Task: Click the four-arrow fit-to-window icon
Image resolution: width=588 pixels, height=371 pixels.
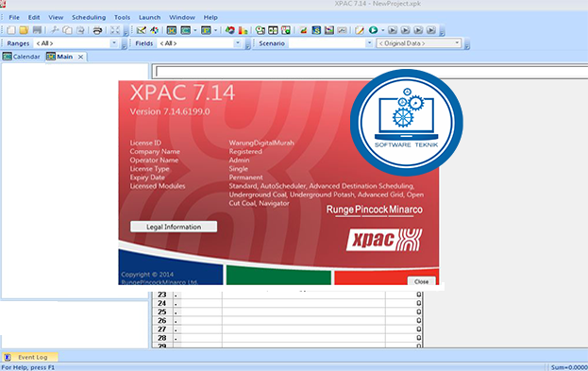Action: click(x=115, y=30)
